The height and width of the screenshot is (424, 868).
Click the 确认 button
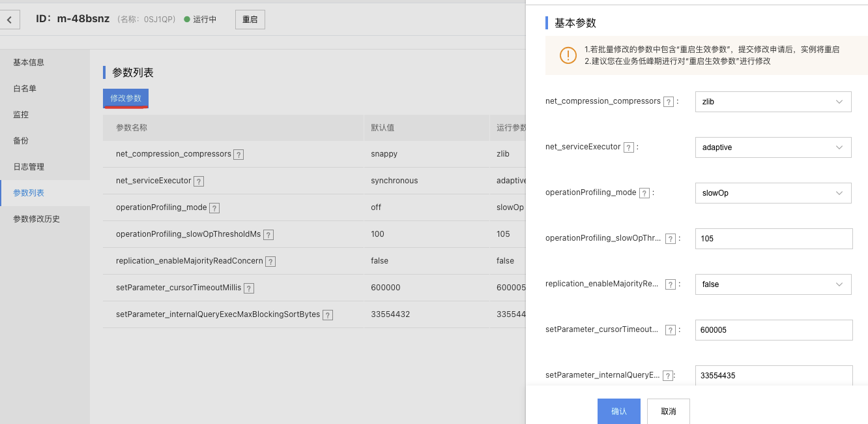(x=618, y=412)
